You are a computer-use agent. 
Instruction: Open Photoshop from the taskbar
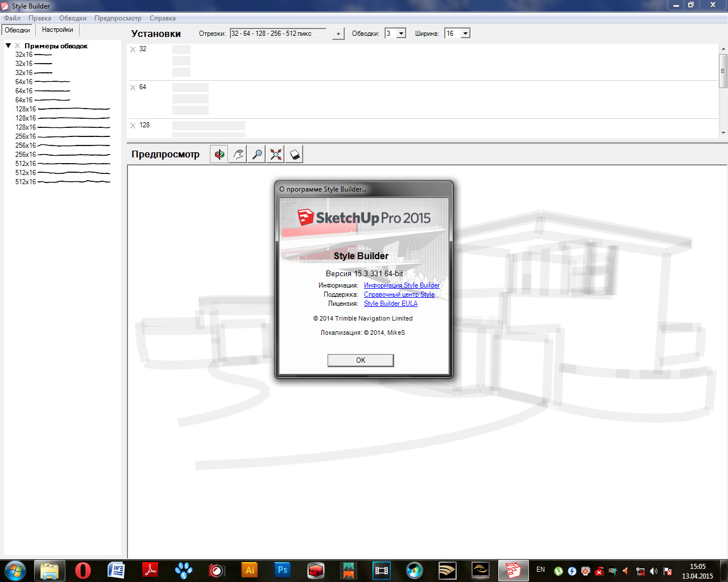coord(282,570)
